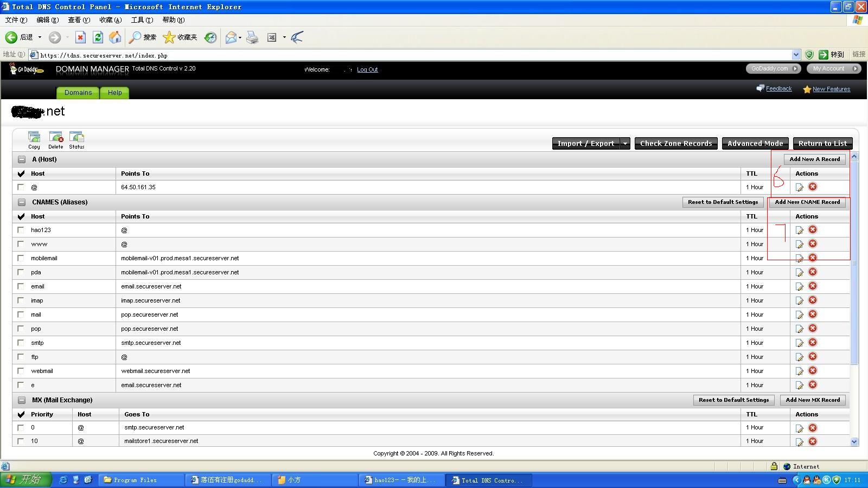868x488 pixels.
Task: Click the browser Home icon
Action: click(115, 37)
